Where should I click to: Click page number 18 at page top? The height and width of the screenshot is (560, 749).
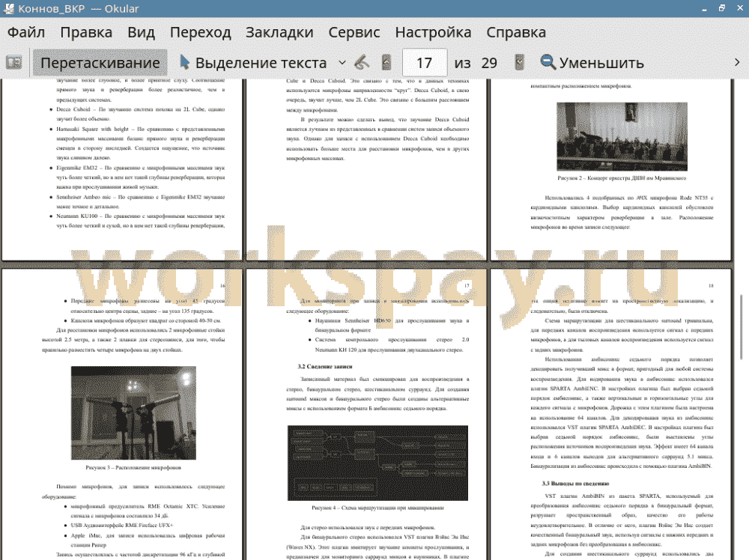(x=711, y=285)
